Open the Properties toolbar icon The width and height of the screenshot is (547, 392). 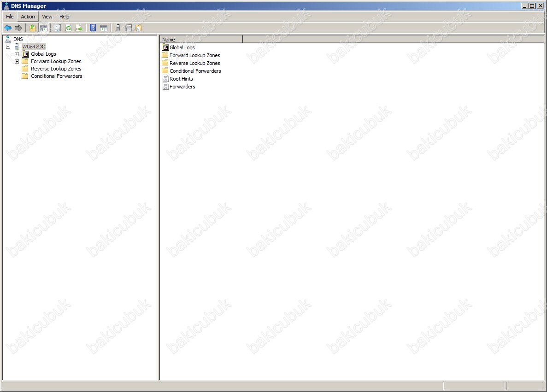[x=57, y=28]
